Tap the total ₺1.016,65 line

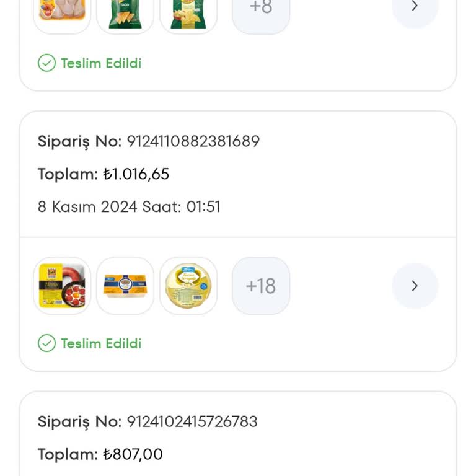(x=104, y=174)
